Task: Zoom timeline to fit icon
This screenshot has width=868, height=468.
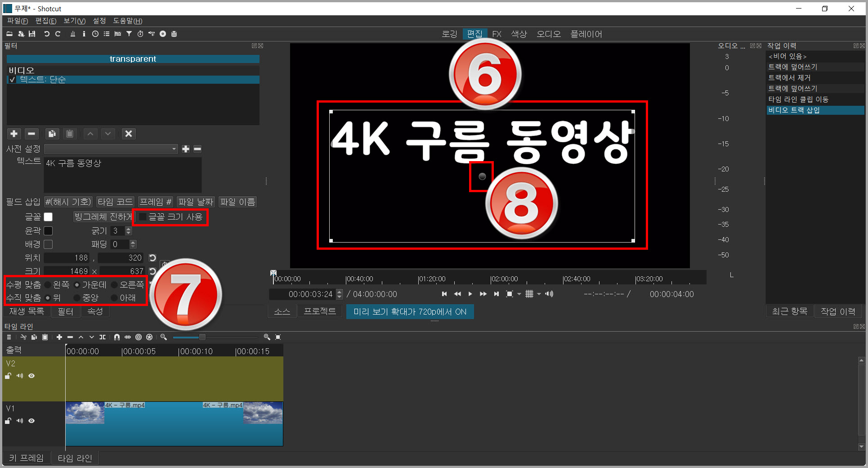Action: coord(278,337)
